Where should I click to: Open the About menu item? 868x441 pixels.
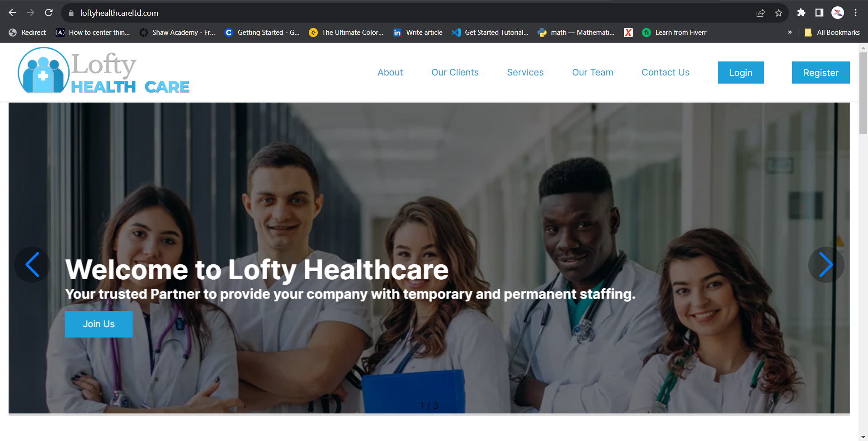tap(390, 72)
